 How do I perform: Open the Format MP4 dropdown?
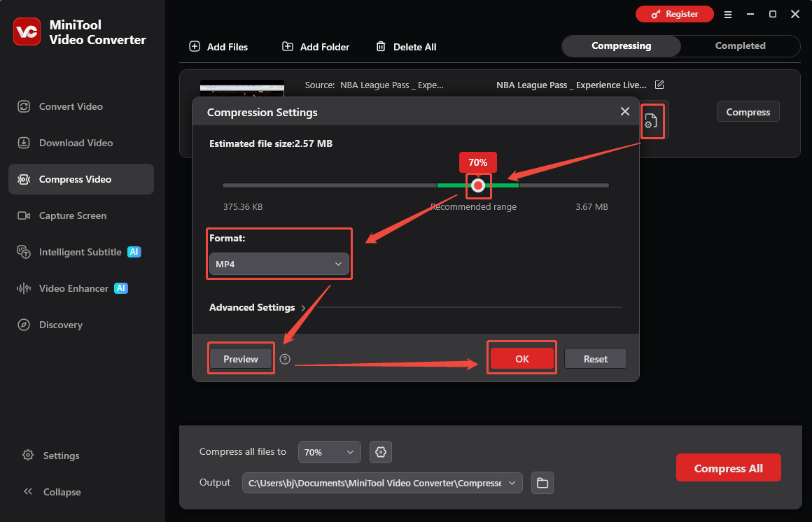(x=279, y=264)
